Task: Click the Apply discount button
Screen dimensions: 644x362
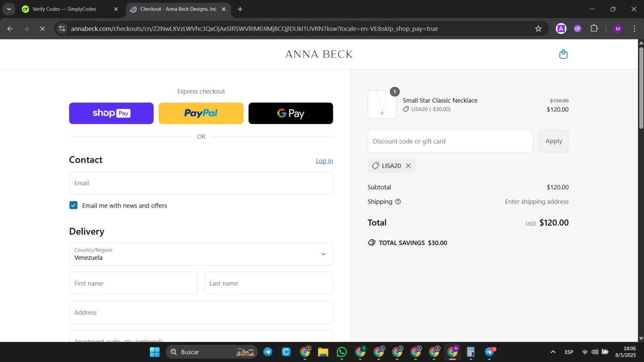Action: 554,141
